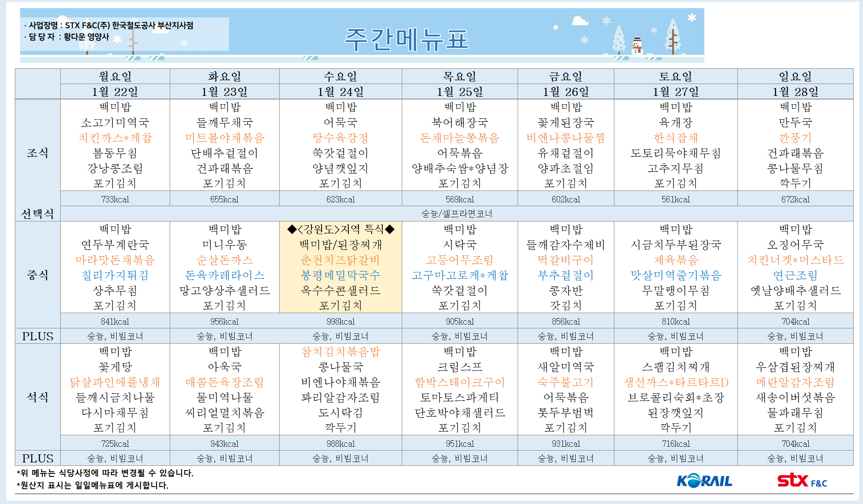Click the ◆<강원도>지역 특식◆ heading
Screen dimensions: 863x504
[x=340, y=230]
